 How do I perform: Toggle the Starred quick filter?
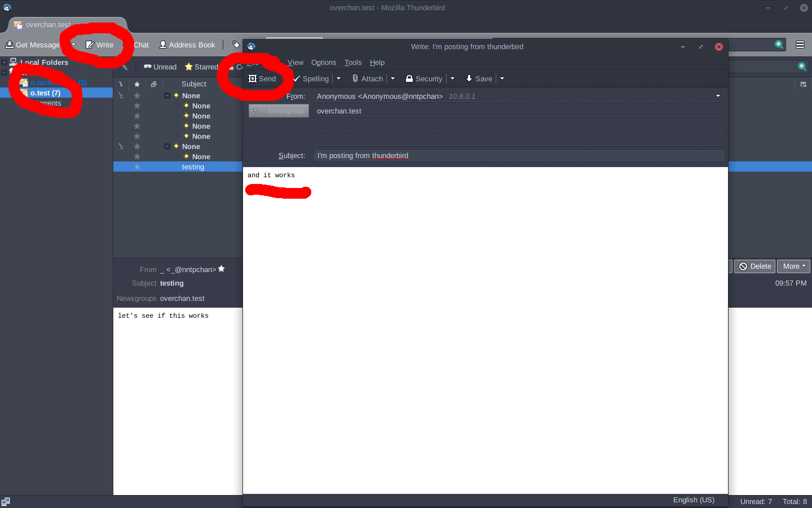point(201,67)
